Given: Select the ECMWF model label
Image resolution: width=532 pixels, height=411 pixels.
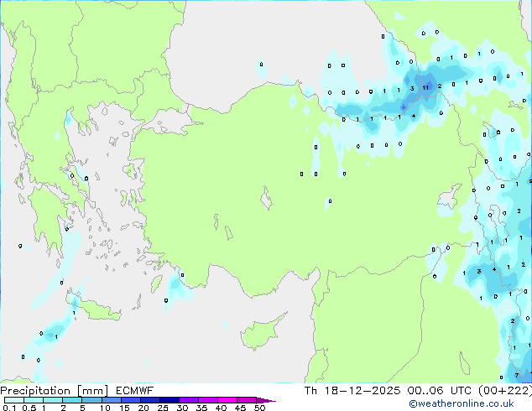Looking at the screenshot, I should point(135,391).
